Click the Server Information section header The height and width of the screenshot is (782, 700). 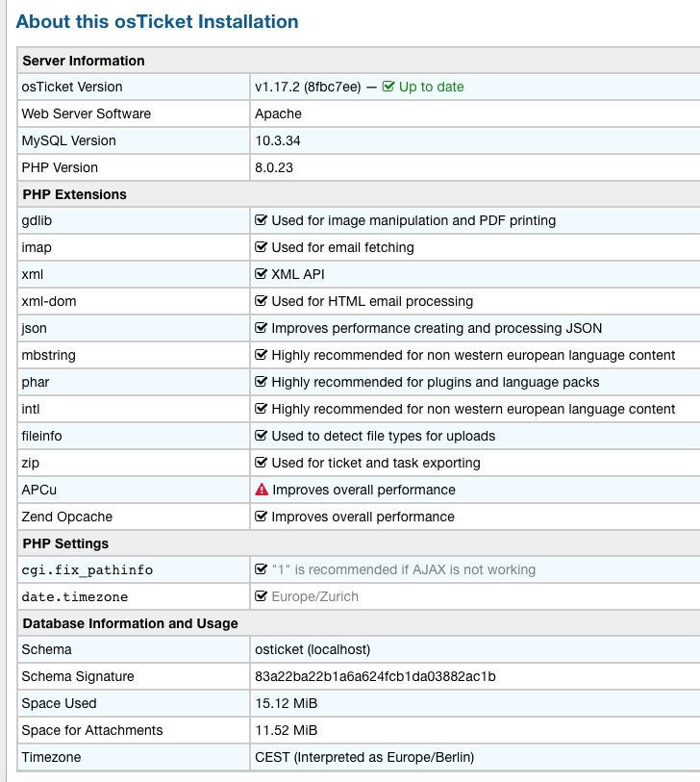tap(83, 61)
